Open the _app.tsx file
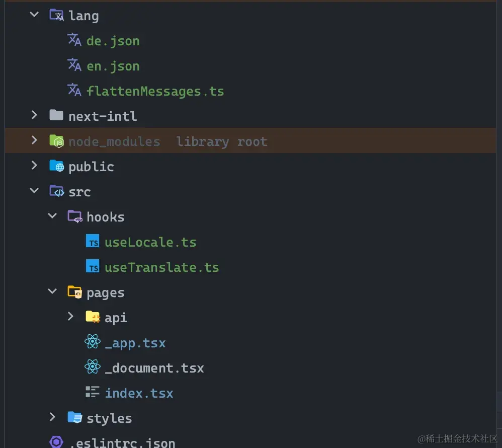The image size is (502, 448). (135, 343)
